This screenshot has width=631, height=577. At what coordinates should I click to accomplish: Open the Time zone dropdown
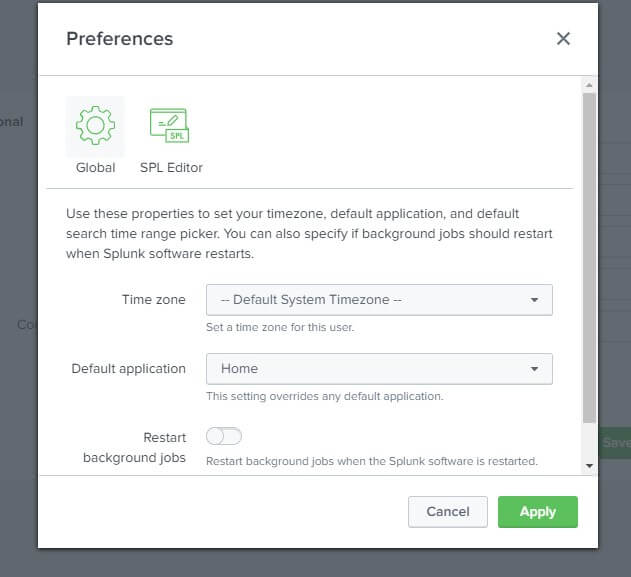point(379,300)
